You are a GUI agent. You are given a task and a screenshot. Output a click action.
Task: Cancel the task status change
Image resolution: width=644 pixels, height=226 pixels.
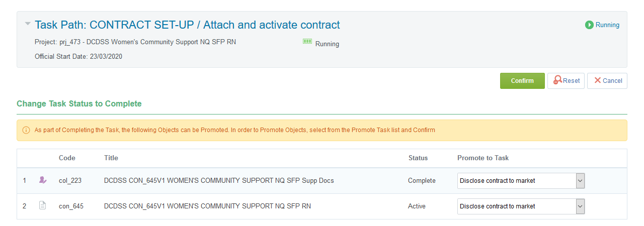tap(607, 81)
